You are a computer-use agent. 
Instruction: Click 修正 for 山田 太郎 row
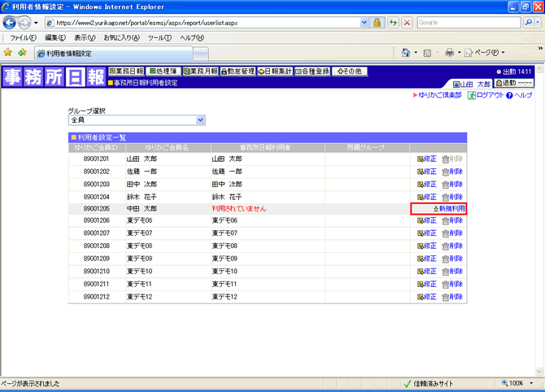tap(427, 159)
